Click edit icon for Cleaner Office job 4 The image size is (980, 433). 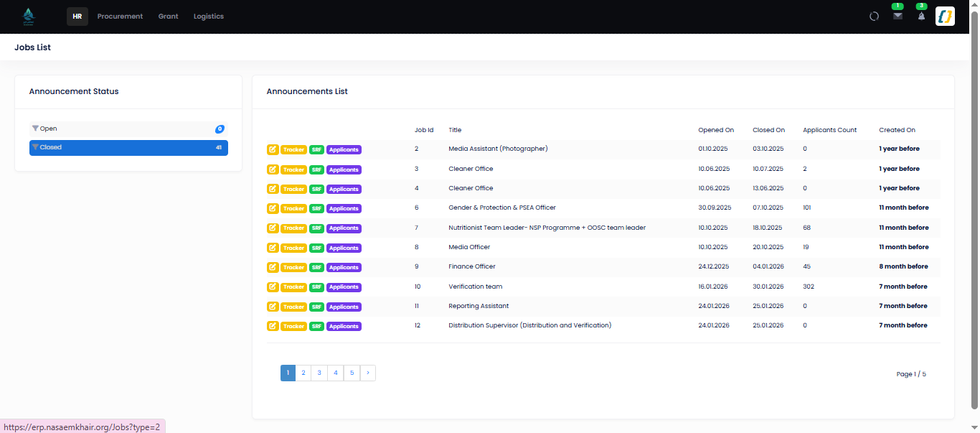coord(273,189)
